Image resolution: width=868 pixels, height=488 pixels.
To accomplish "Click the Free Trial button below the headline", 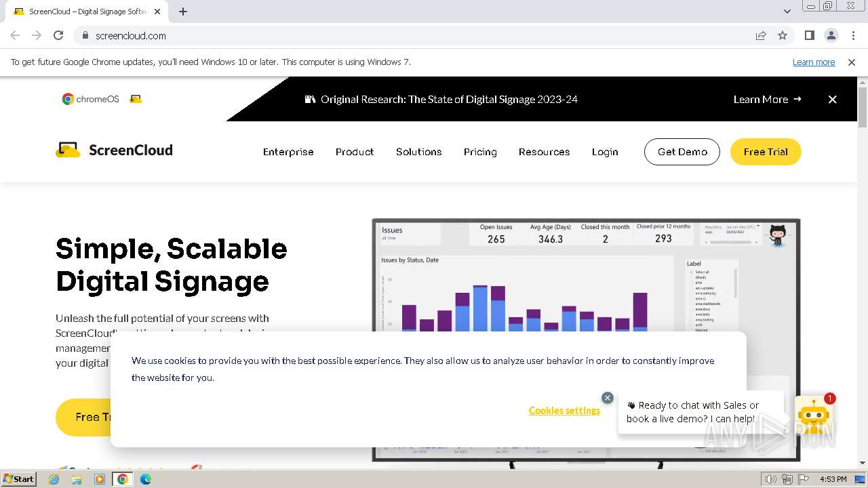I will 84,418.
